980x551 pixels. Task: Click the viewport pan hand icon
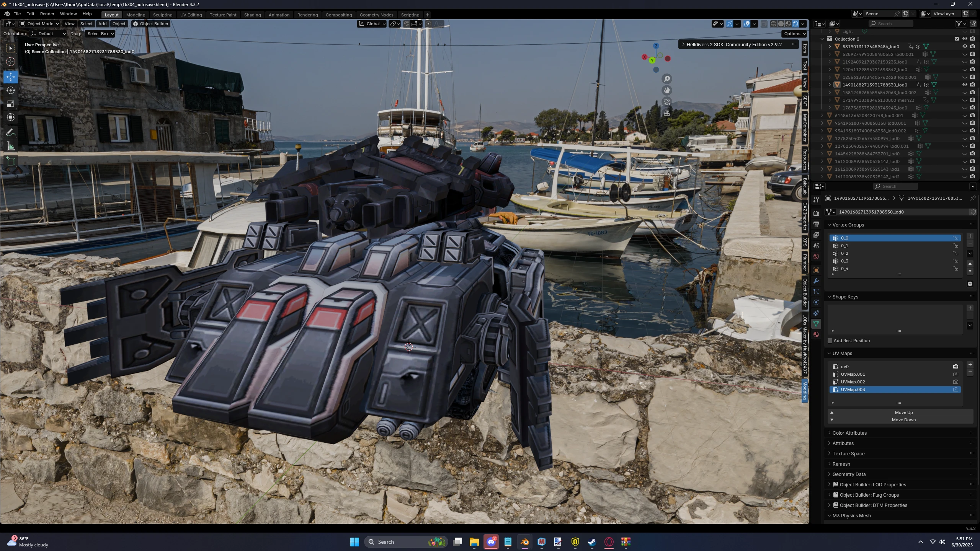pos(667,90)
